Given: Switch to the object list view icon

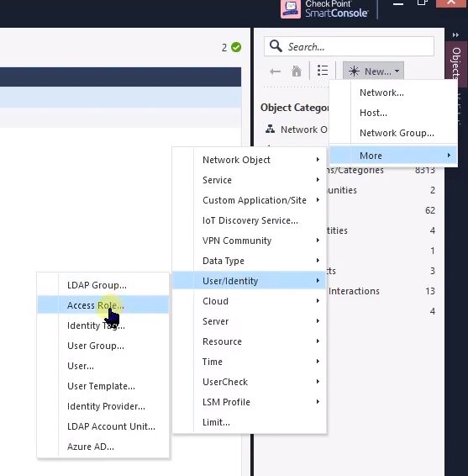Looking at the screenshot, I should [x=323, y=71].
